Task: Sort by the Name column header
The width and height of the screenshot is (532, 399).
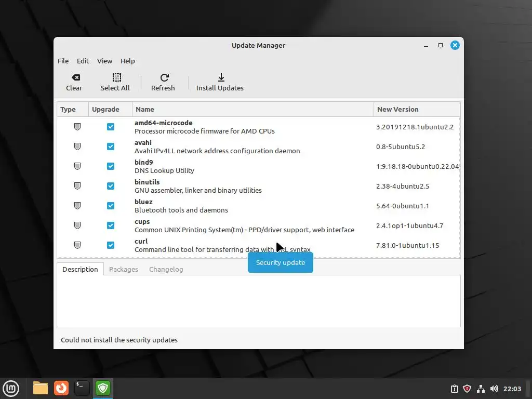Action: point(253,109)
